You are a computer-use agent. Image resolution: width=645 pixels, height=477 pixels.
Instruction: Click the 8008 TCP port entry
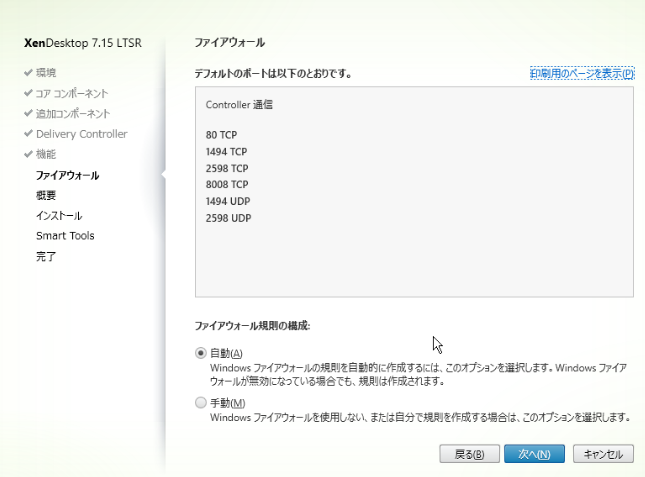227,184
